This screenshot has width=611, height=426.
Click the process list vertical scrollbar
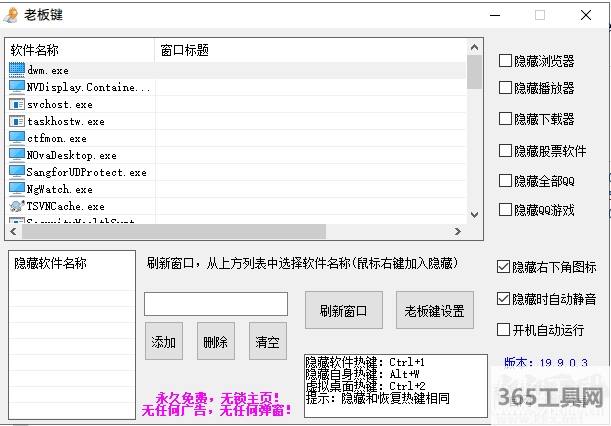coord(474,140)
